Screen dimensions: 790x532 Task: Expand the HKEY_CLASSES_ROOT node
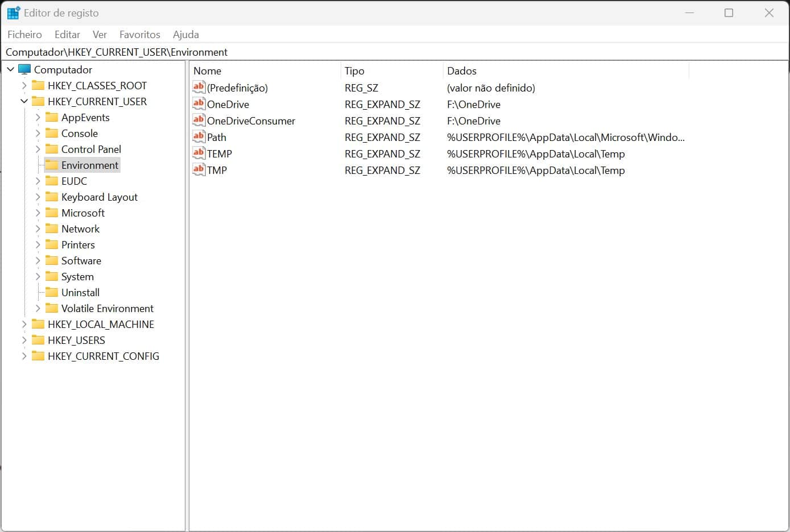24,86
